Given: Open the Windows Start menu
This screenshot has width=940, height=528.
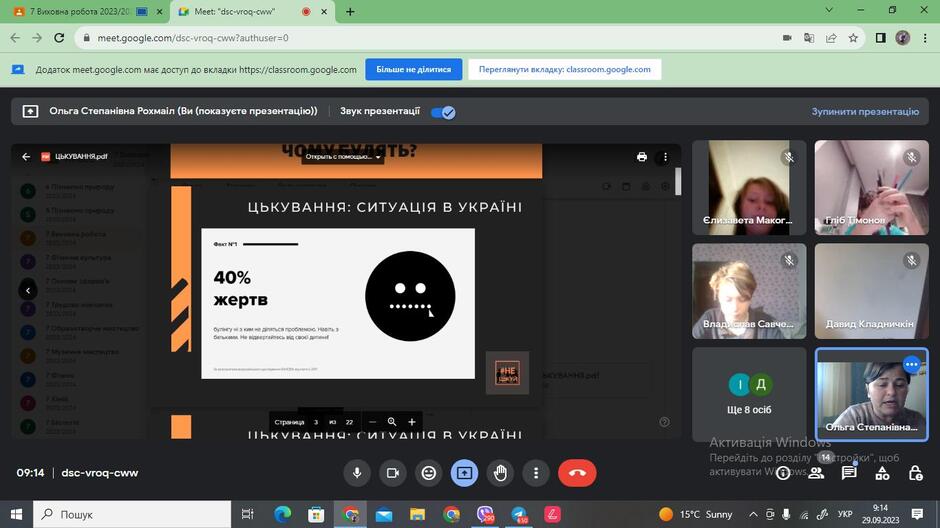Looking at the screenshot, I should pos(16,514).
